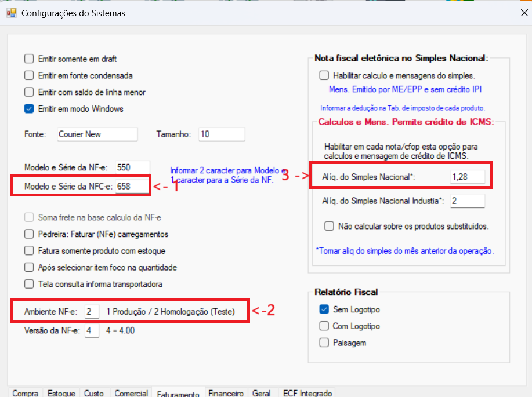The height and width of the screenshot is (397, 532).
Task: Uncheck Emitir em modo Windows
Action: (29, 109)
